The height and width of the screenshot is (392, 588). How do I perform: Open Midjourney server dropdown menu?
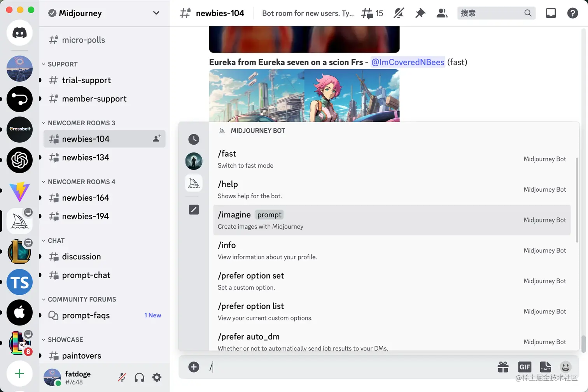156,13
